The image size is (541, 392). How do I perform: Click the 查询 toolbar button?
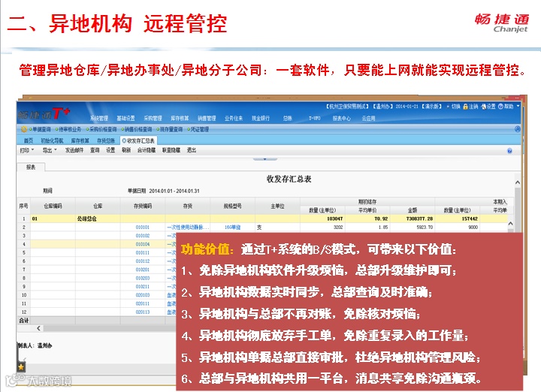pyautogui.click(x=95, y=150)
